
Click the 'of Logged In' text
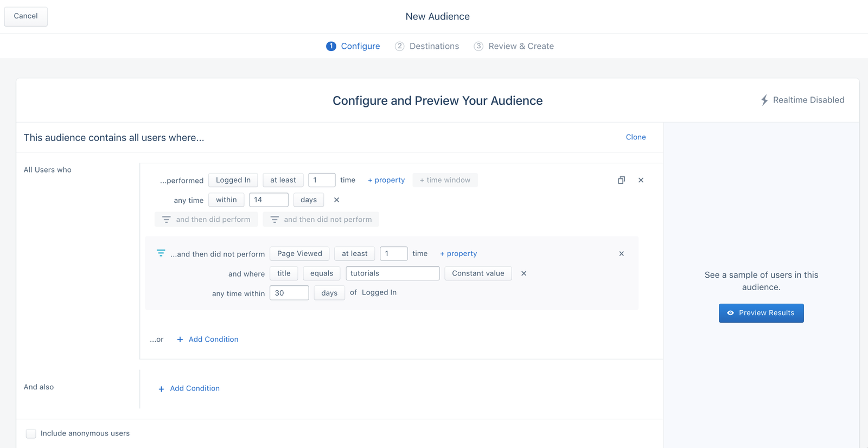point(373,293)
